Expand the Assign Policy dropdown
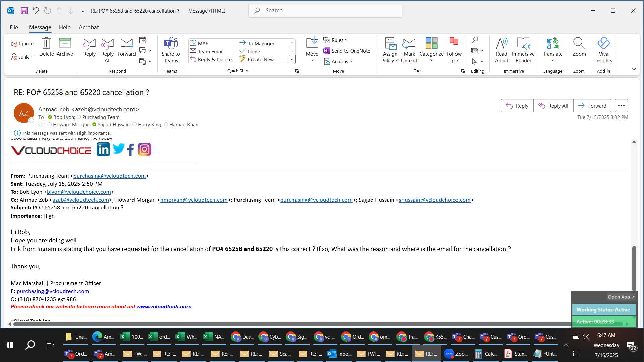644x362 pixels. 390,57
